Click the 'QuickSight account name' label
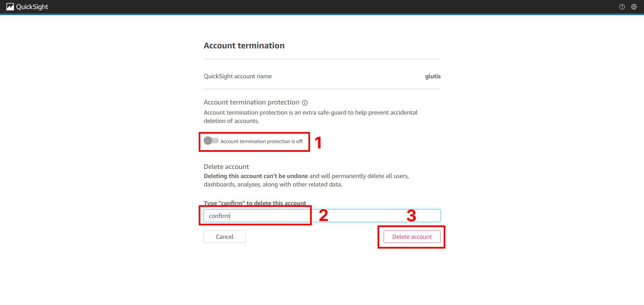Image resolution: width=644 pixels, height=305 pixels. tap(238, 76)
